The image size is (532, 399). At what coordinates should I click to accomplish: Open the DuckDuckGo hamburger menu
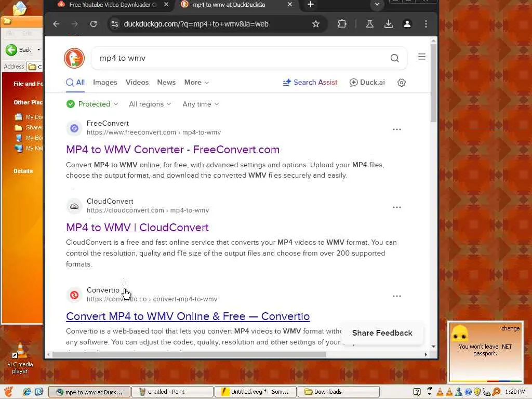[x=422, y=56]
